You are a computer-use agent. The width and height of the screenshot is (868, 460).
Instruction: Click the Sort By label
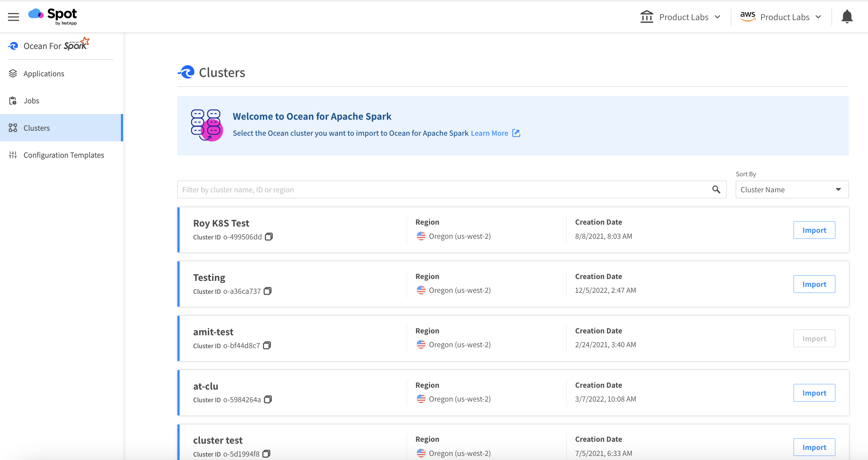coord(746,174)
